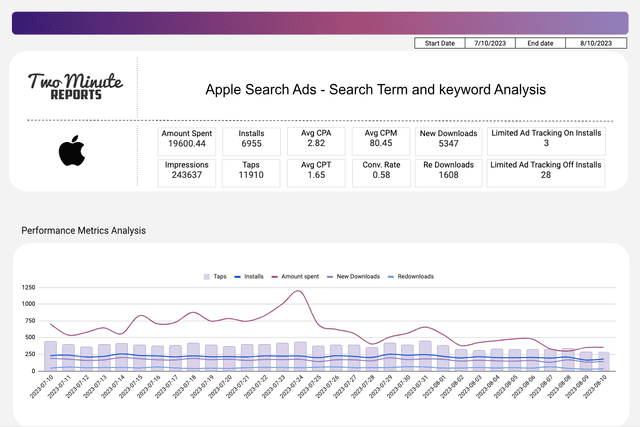Click the Two Minute Reports logo
This screenshot has height=427, width=640.
(76, 86)
